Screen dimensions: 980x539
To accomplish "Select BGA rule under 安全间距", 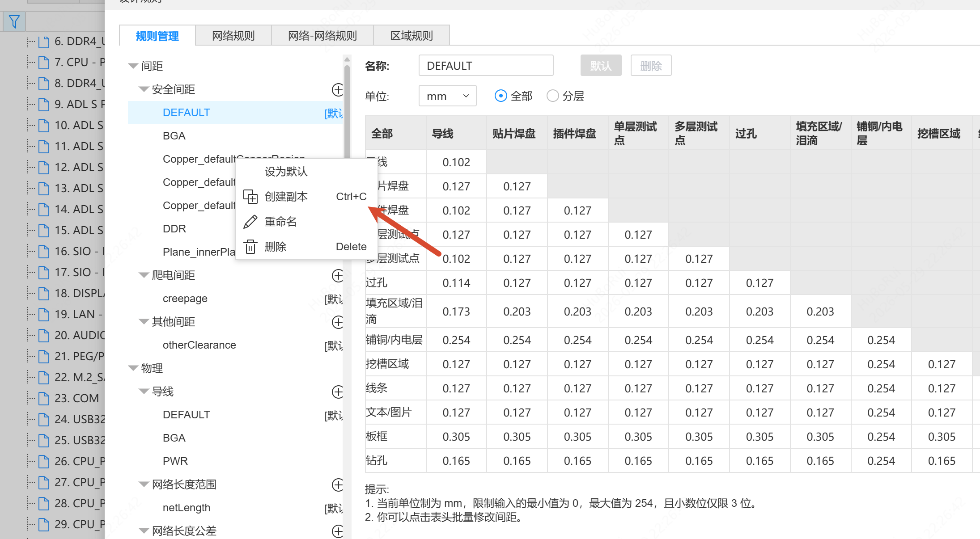I will [236, 136].
